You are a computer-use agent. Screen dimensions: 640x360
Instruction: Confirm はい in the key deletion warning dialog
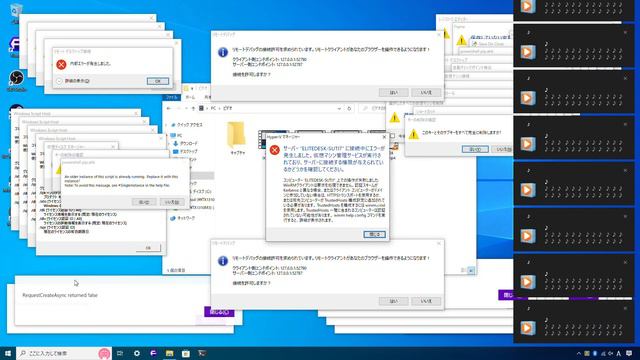pos(475,149)
